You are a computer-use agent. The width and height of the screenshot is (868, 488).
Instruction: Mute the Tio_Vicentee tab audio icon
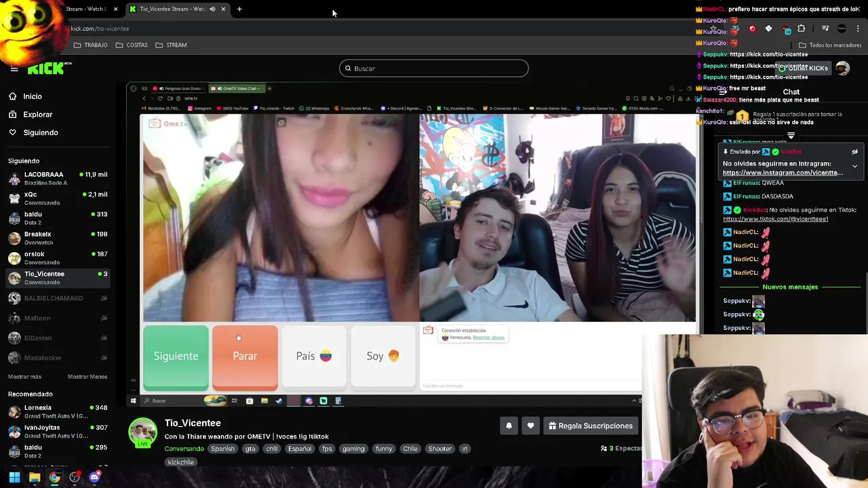coord(212,9)
